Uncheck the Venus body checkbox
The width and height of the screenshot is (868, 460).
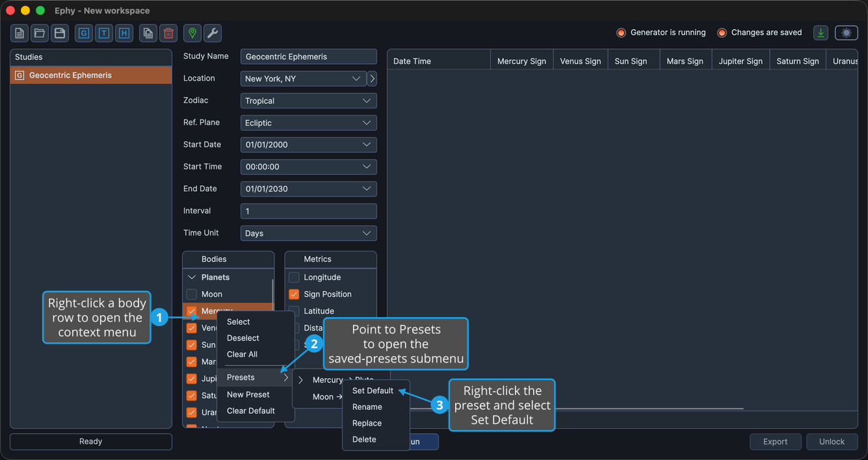click(192, 328)
